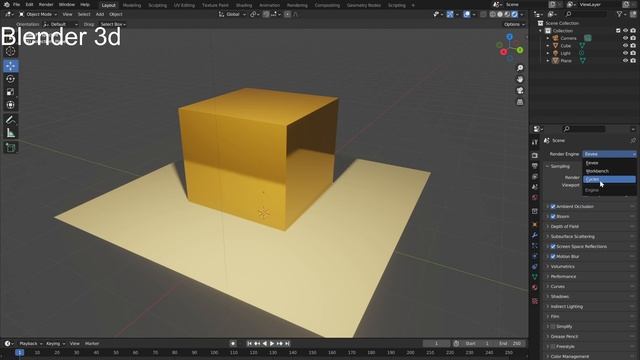Select the Scale tool
Viewport: 640px width, 360px height.
(11, 92)
